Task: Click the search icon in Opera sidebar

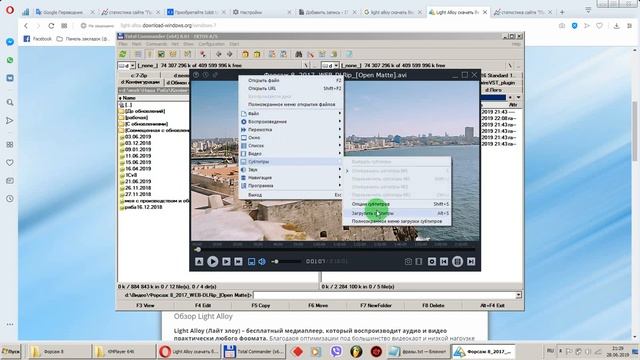Action: [x=10, y=102]
